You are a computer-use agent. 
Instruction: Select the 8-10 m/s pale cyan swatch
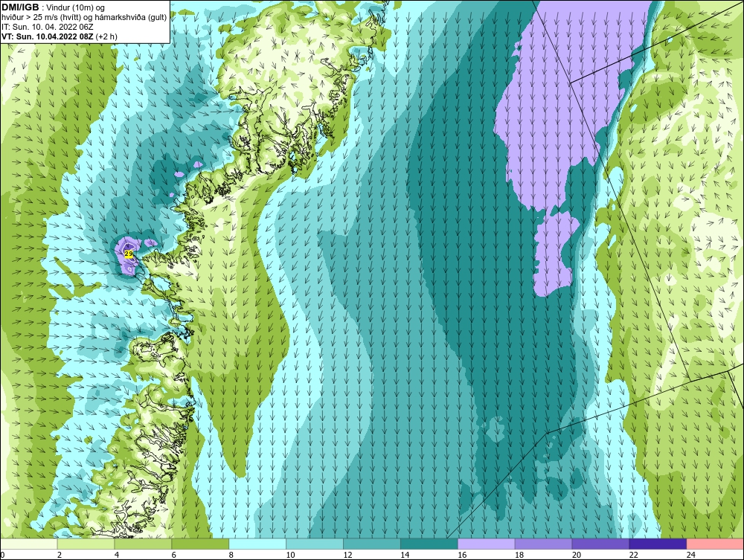pyautogui.click(x=257, y=544)
